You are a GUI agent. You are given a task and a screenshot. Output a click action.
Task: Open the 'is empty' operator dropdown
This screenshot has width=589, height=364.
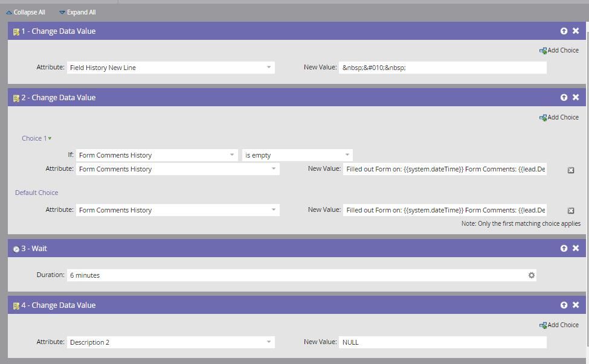click(347, 155)
